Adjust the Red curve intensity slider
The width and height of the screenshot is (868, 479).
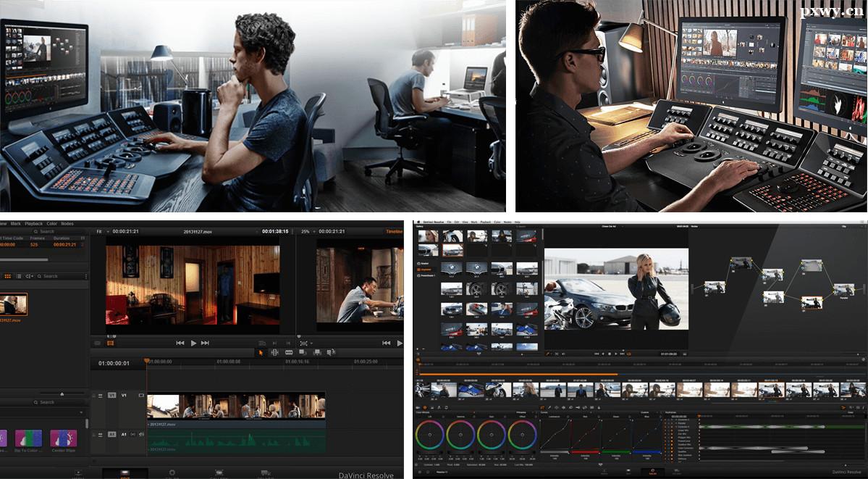click(585, 452)
